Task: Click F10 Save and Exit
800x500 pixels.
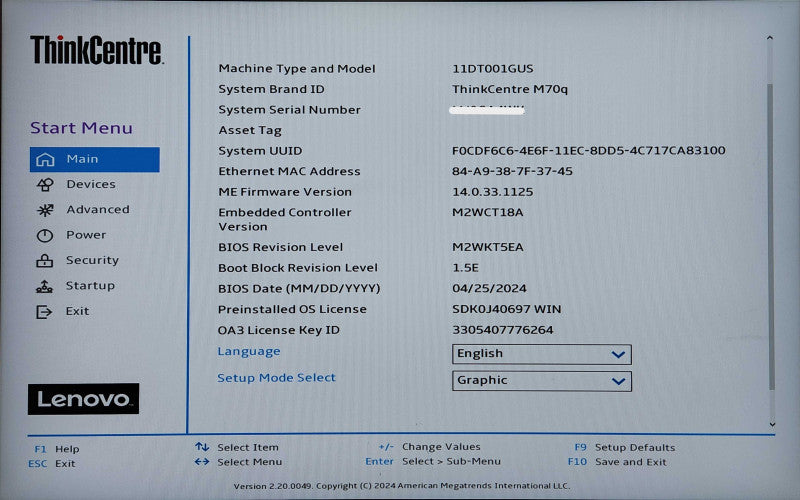Action: pyautogui.click(x=617, y=462)
